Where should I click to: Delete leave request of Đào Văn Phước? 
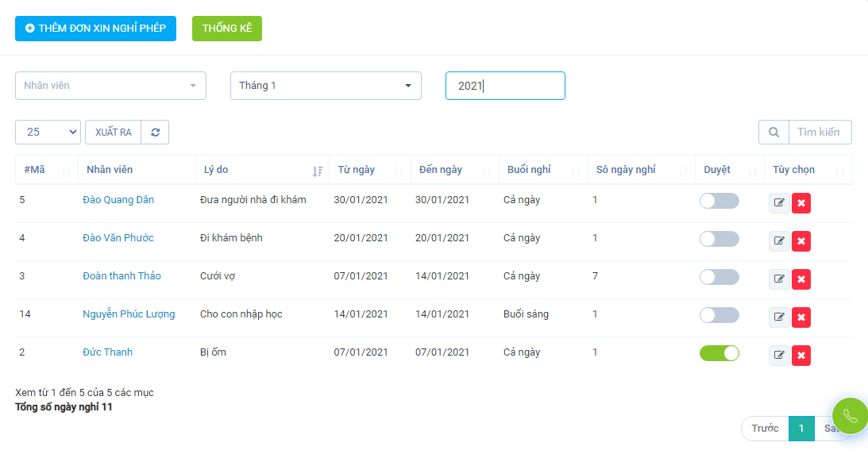(x=801, y=241)
